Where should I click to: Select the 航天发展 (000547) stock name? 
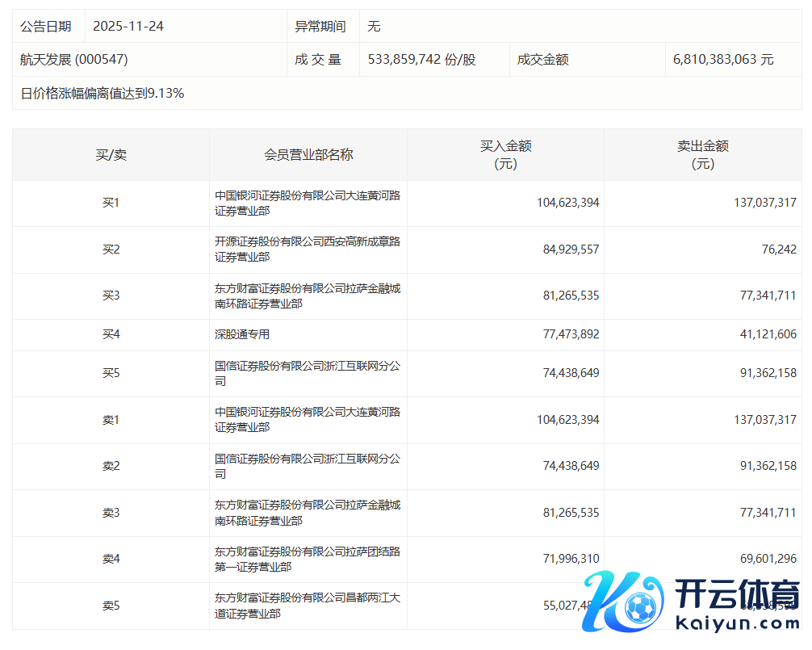click(x=74, y=60)
